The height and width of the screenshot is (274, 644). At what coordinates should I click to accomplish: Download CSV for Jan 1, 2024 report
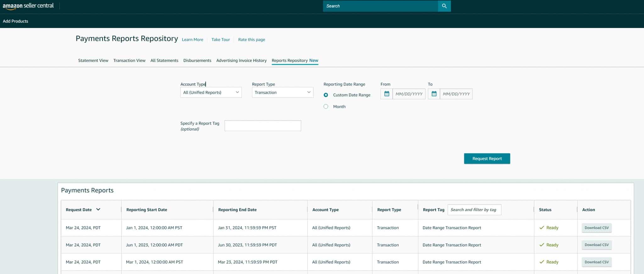[x=597, y=228]
